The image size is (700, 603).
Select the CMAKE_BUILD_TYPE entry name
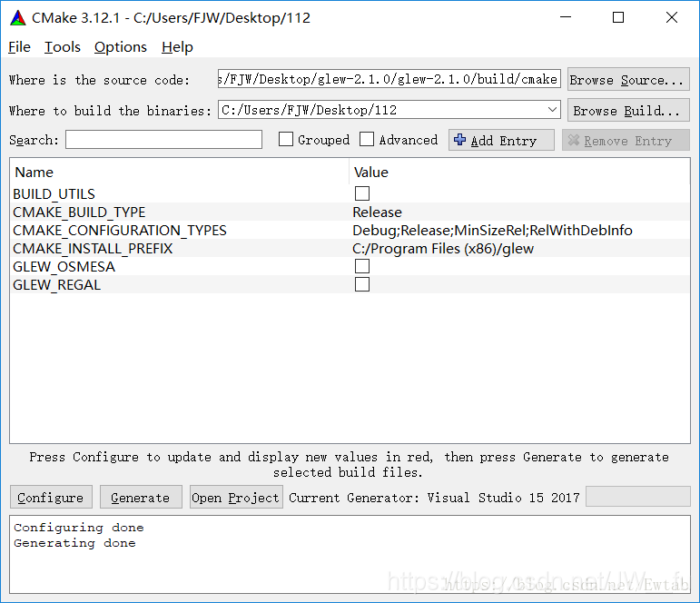79,213
